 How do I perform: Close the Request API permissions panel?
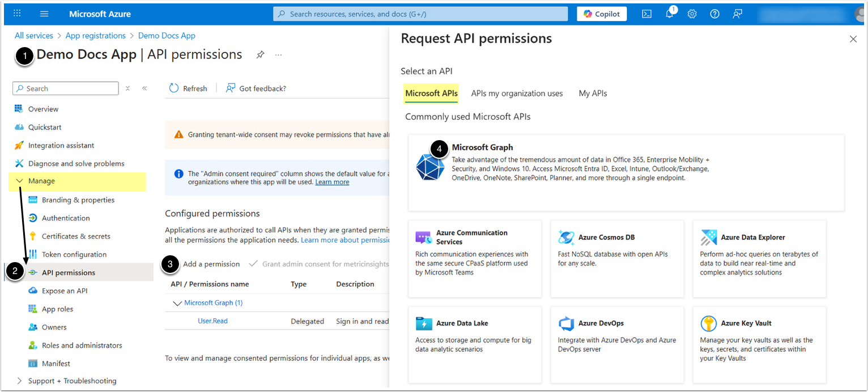[x=853, y=39]
